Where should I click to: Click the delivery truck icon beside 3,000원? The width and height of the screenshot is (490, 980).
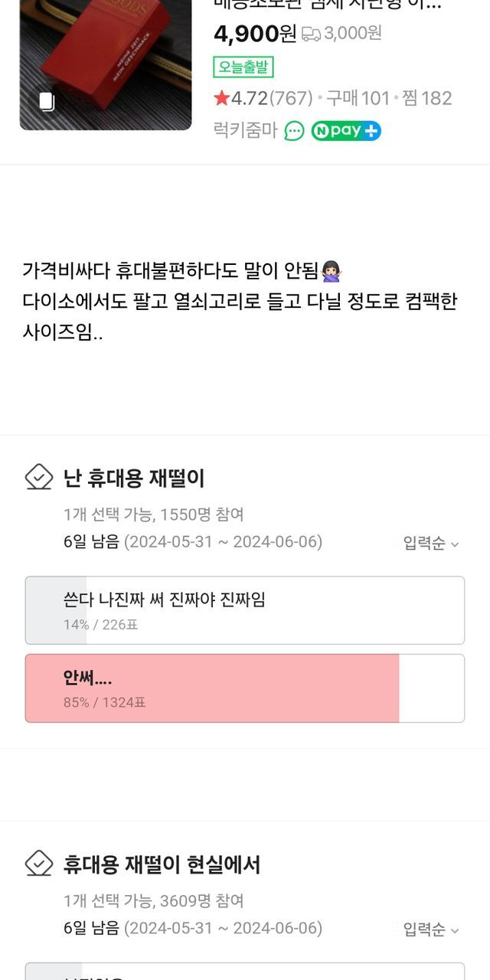pyautogui.click(x=311, y=34)
